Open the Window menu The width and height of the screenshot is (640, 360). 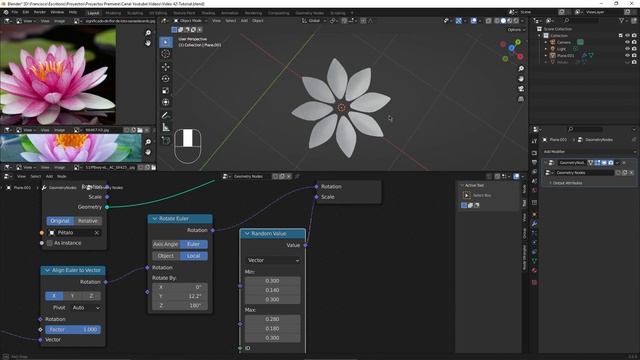point(57,13)
